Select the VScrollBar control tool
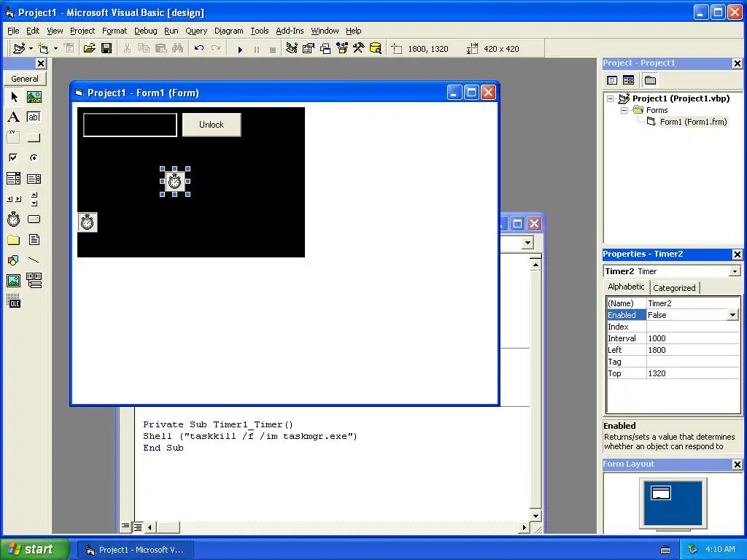 [x=34, y=199]
